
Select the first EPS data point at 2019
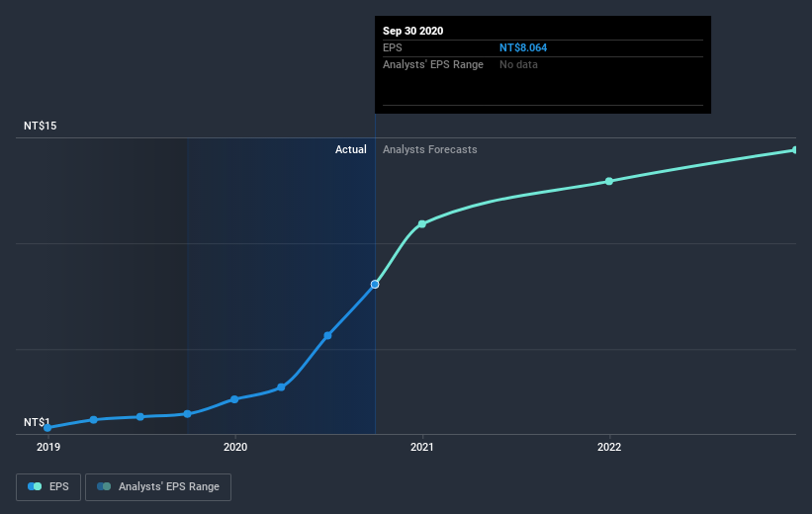point(47,428)
